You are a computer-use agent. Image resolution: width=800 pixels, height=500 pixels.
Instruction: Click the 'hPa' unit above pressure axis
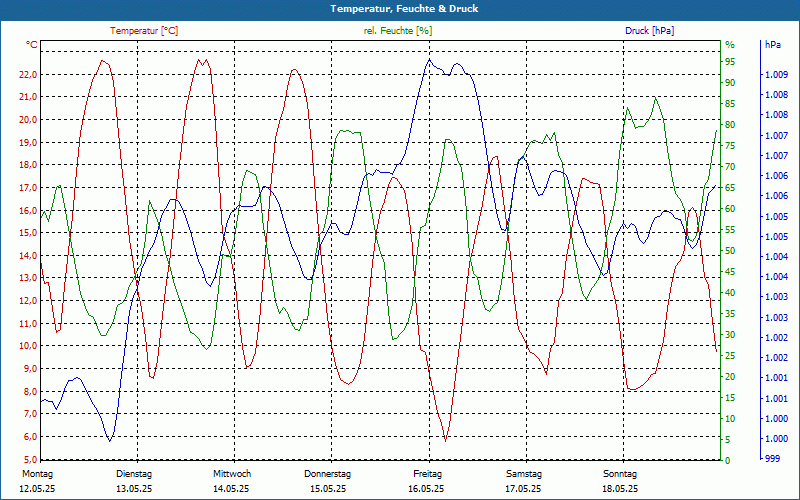pyautogui.click(x=773, y=45)
